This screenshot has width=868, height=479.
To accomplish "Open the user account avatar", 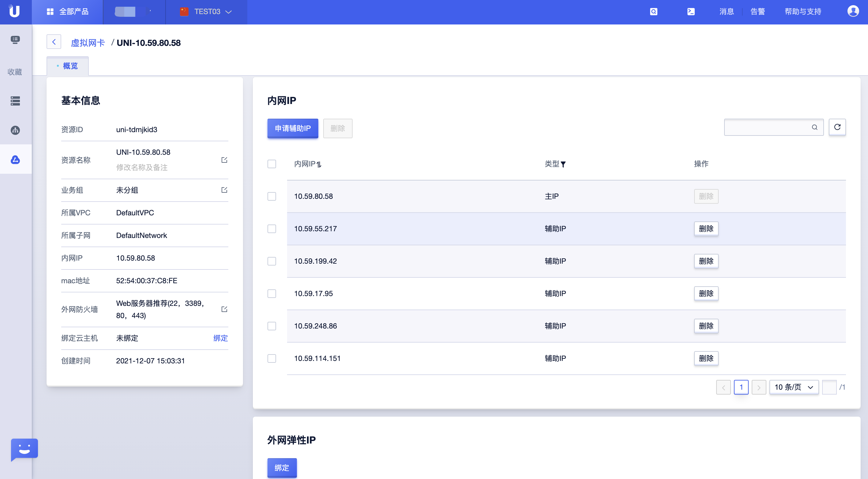I will click(853, 11).
